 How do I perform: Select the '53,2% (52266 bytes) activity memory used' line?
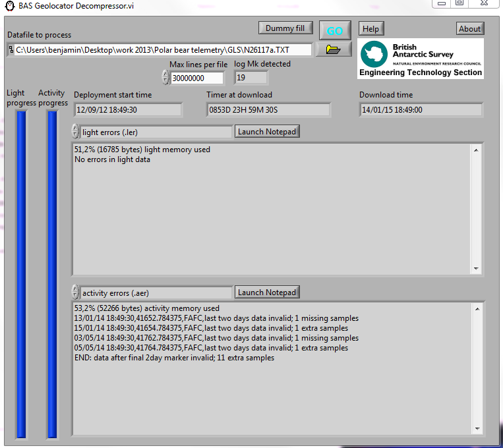tap(147, 308)
